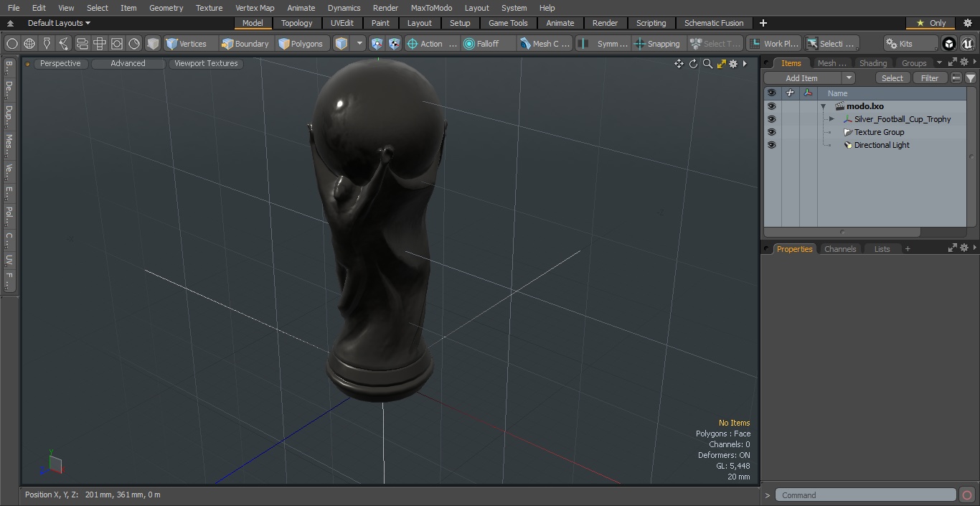Click the blue cube item mode icon
This screenshot has width=980, height=506.
pos(341,44)
